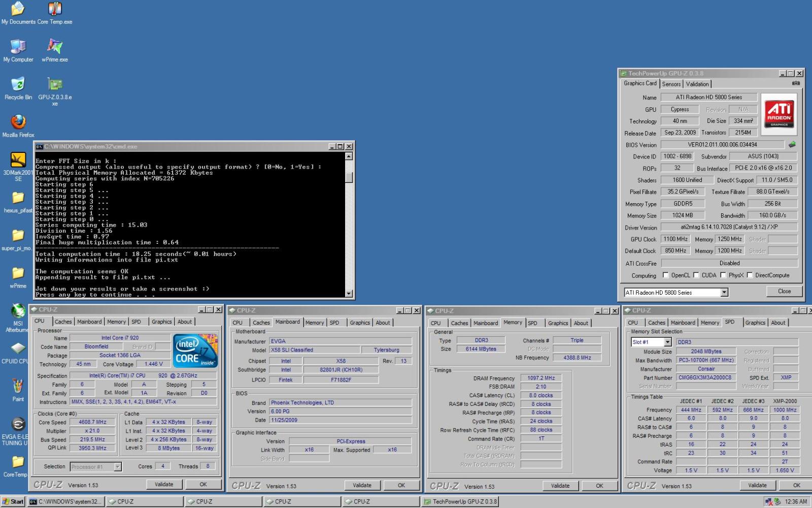Screen dimensions: 812x508
Task: Switch to the Sensors tab in GPU-Z
Action: 671,84
